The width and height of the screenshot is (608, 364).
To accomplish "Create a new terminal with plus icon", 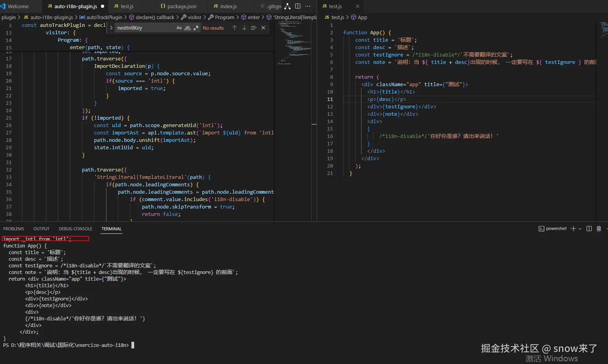I will click(x=573, y=229).
